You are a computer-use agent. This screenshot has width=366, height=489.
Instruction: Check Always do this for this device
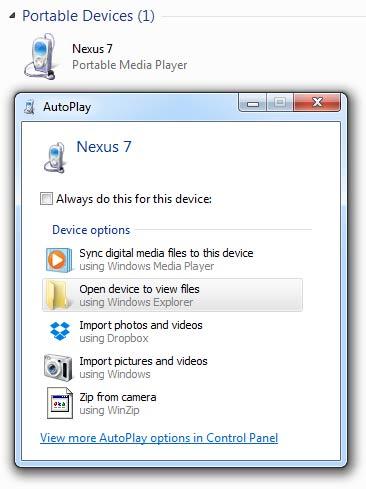coord(46,199)
